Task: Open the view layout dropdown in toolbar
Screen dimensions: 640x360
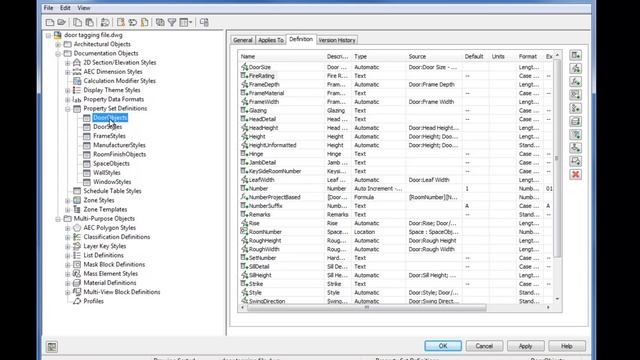Action: (x=186, y=22)
